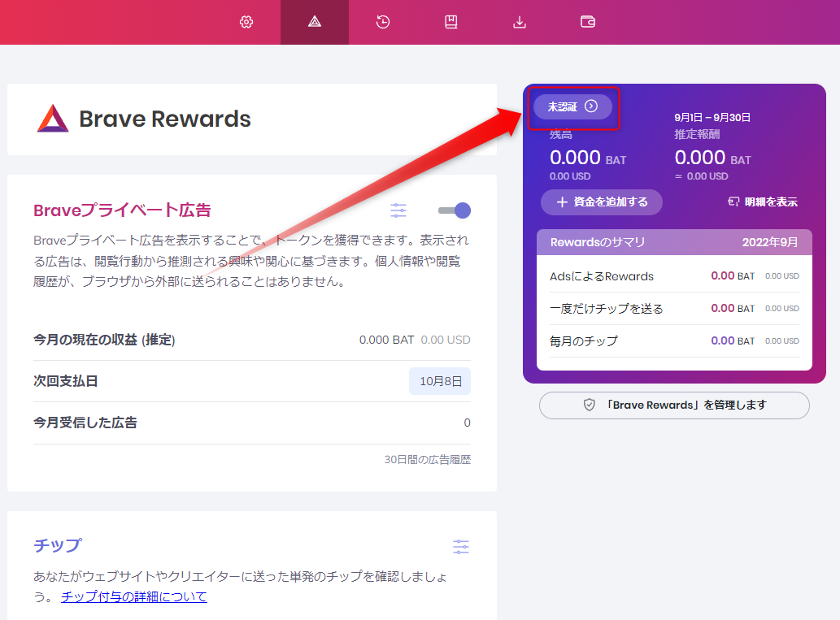Viewport: 840px width, 620px height.
Task: Open the Wallet tab icon
Action: [588, 22]
